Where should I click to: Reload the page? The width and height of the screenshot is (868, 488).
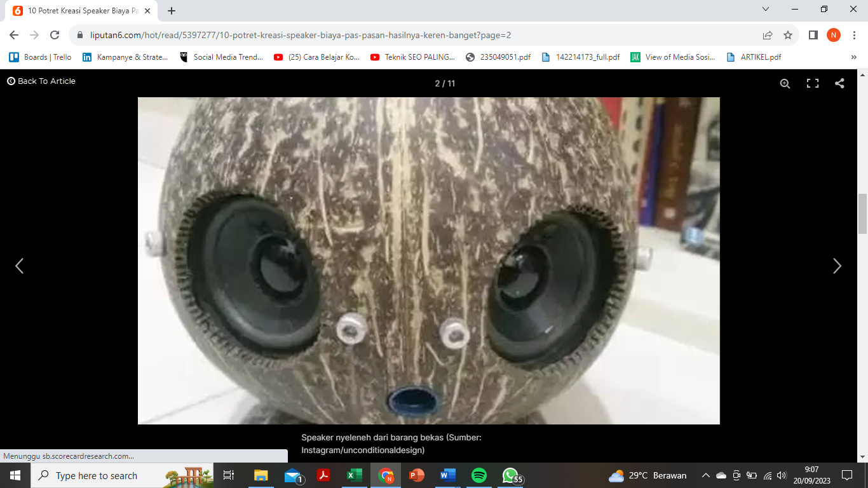click(x=55, y=35)
